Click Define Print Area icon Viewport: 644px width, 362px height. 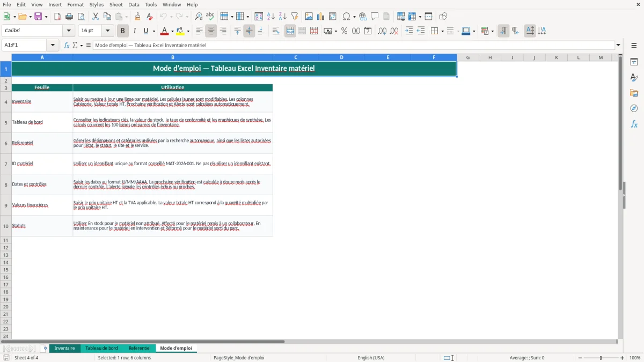coord(401,17)
